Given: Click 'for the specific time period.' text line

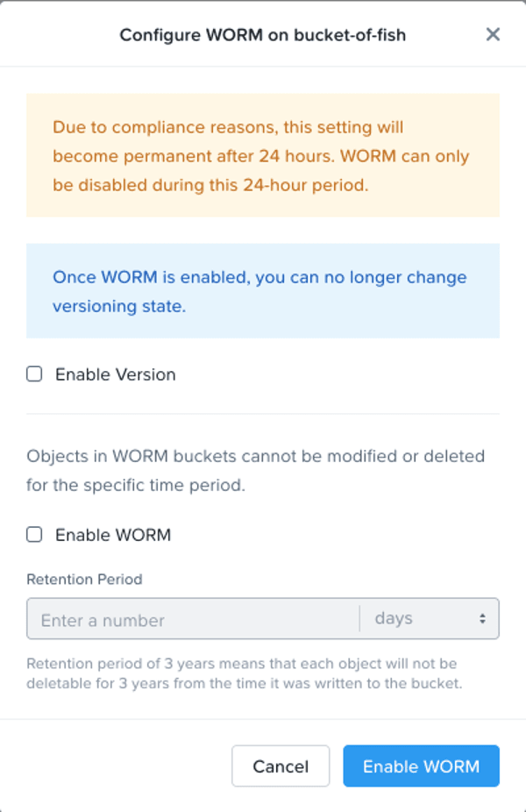Looking at the screenshot, I should click(x=136, y=485).
